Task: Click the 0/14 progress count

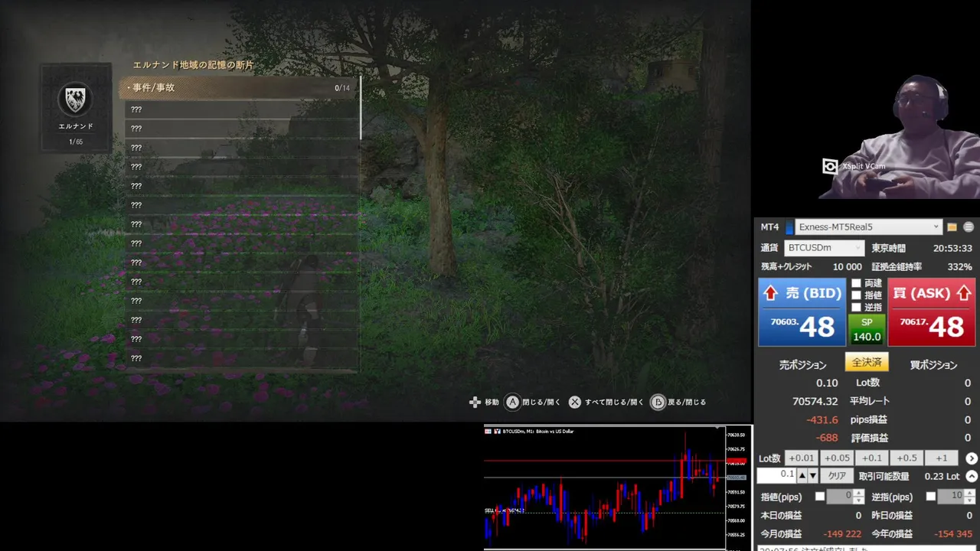Action: click(x=342, y=88)
